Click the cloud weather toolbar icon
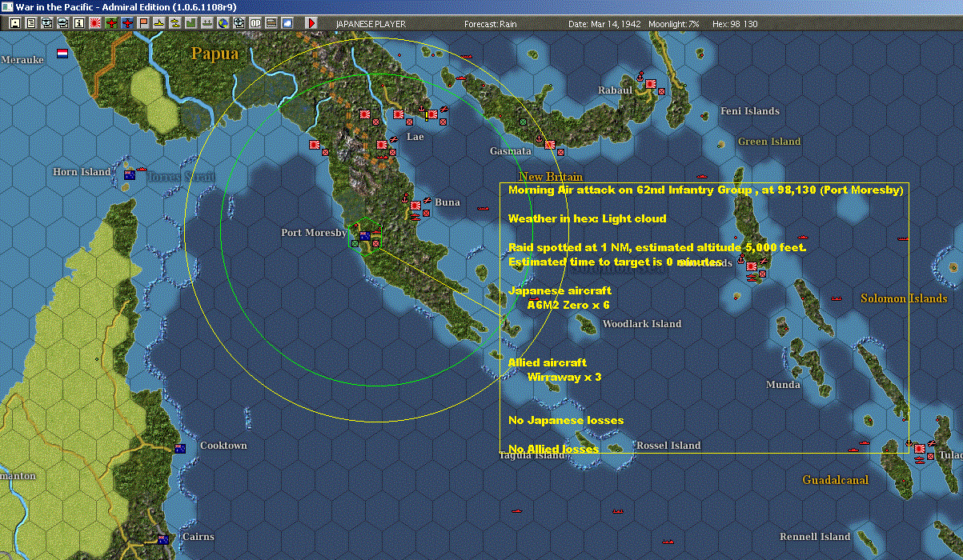This screenshot has height=560, width=963. point(287,23)
